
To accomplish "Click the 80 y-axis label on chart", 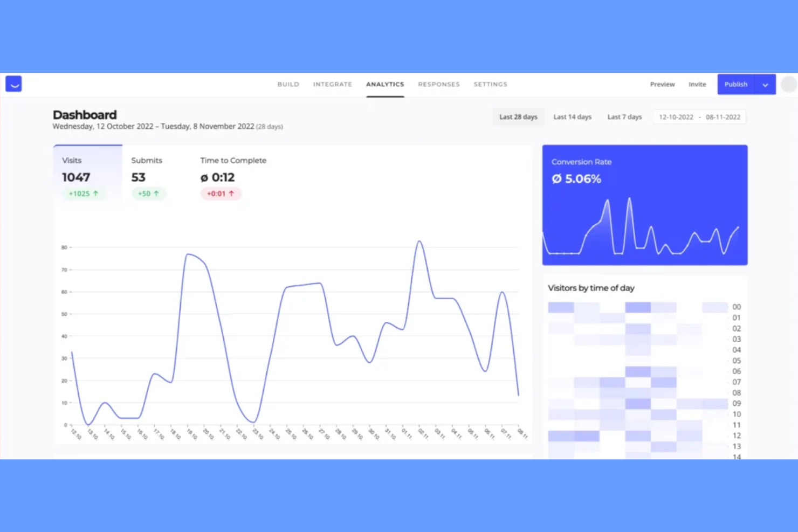I will pos(64,247).
